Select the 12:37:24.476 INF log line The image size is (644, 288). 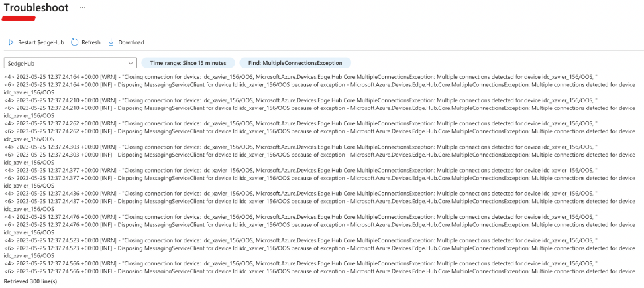coord(319,228)
